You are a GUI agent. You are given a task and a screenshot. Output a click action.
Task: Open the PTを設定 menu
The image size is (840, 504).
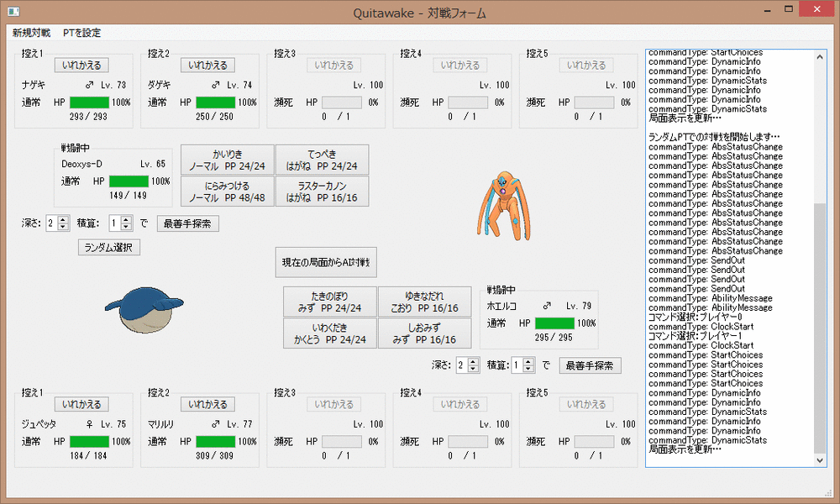pyautogui.click(x=81, y=33)
